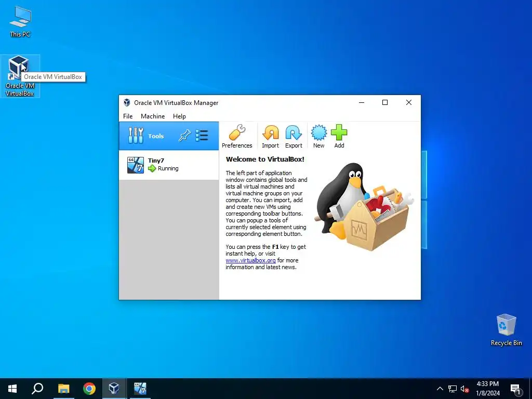Open the Preferences wrench tool
Image resolution: width=532 pixels, height=399 pixels.
pyautogui.click(x=237, y=136)
